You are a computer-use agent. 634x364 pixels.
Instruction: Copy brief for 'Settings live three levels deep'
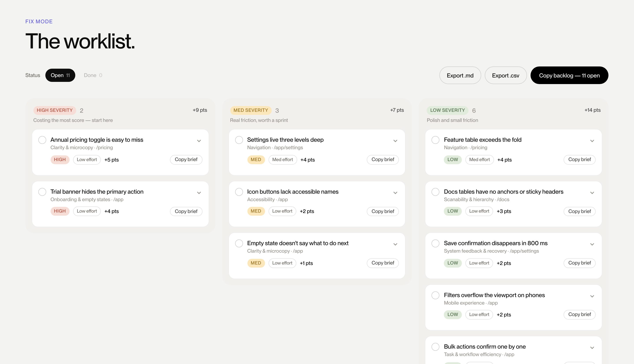click(x=383, y=160)
